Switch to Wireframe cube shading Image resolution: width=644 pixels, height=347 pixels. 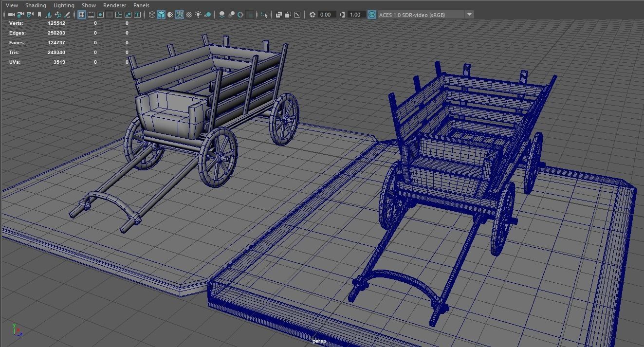click(x=152, y=15)
